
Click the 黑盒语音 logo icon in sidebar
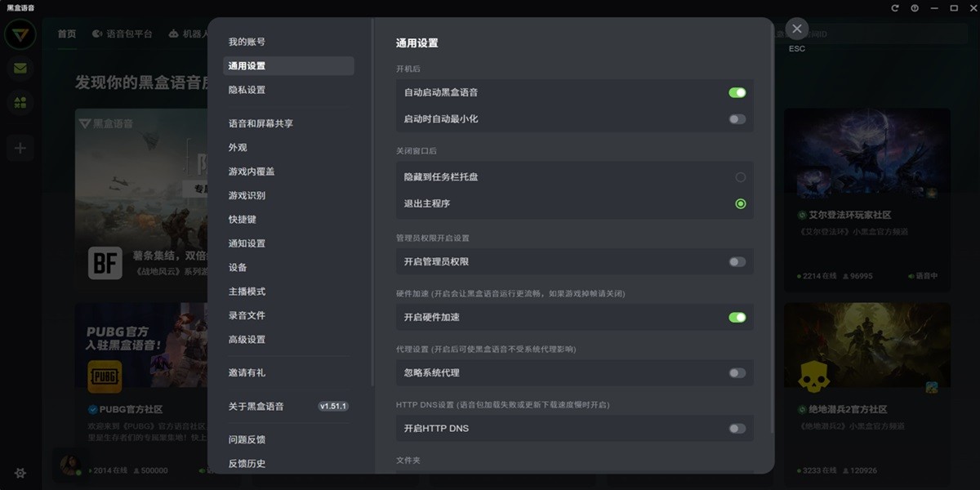coord(20,33)
